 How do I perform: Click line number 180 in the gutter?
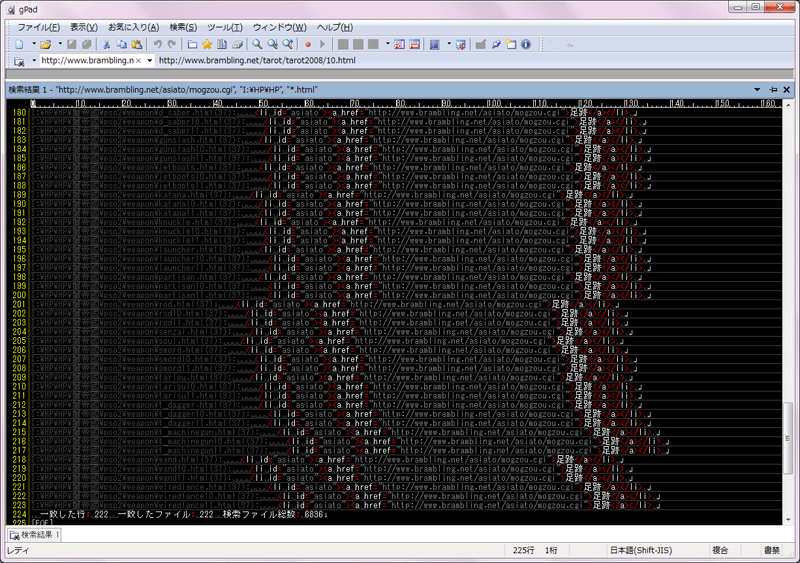19,112
